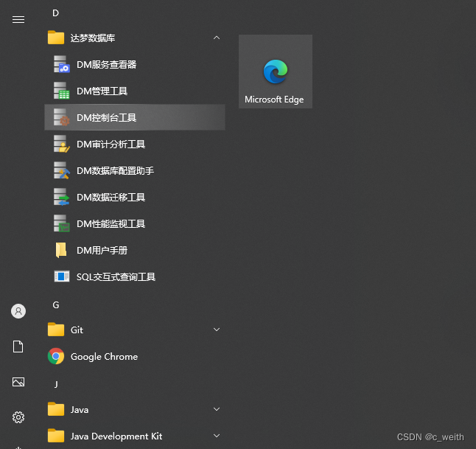476x449 pixels.
Task: Click the DM管理工具 icon
Action: (x=62, y=91)
